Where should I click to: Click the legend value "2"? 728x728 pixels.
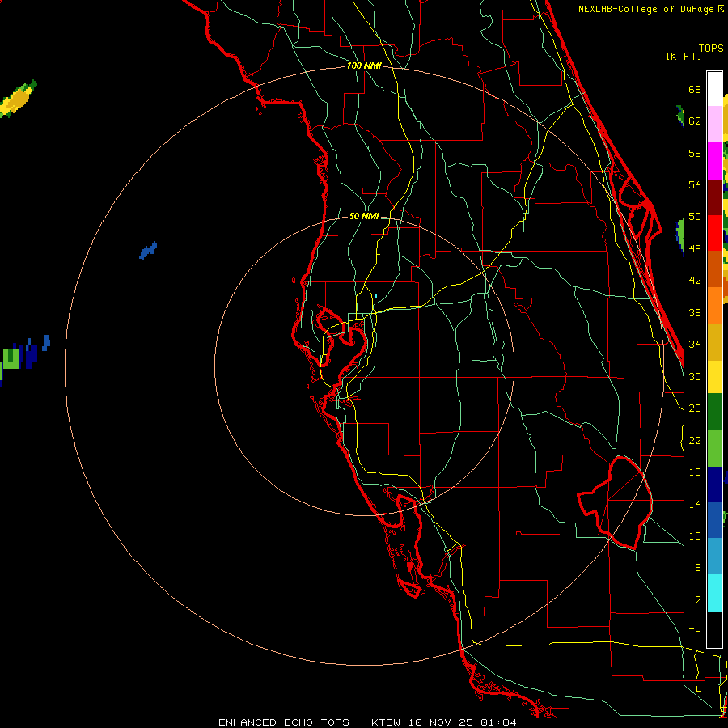[697, 600]
